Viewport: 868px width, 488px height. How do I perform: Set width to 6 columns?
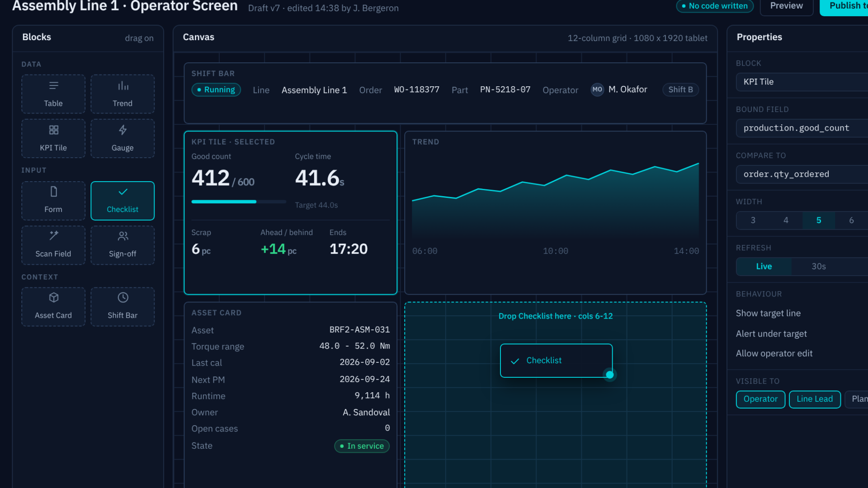(851, 221)
